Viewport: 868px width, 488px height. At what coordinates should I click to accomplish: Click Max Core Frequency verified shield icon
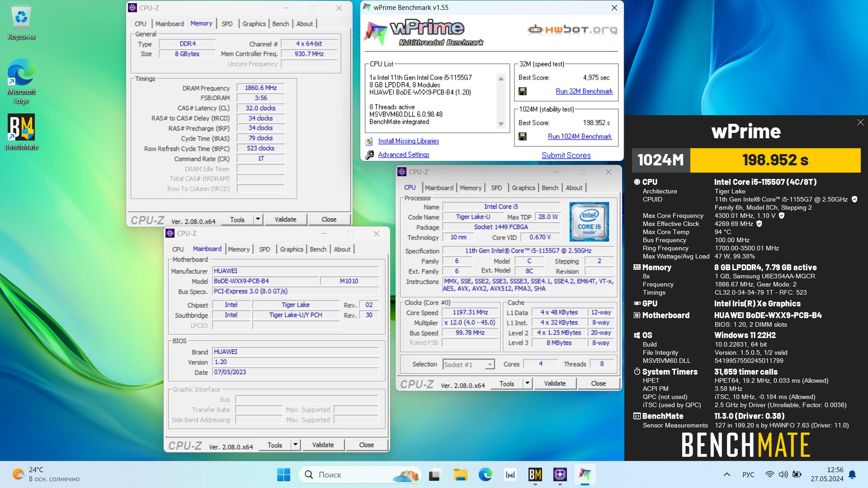(x=782, y=216)
